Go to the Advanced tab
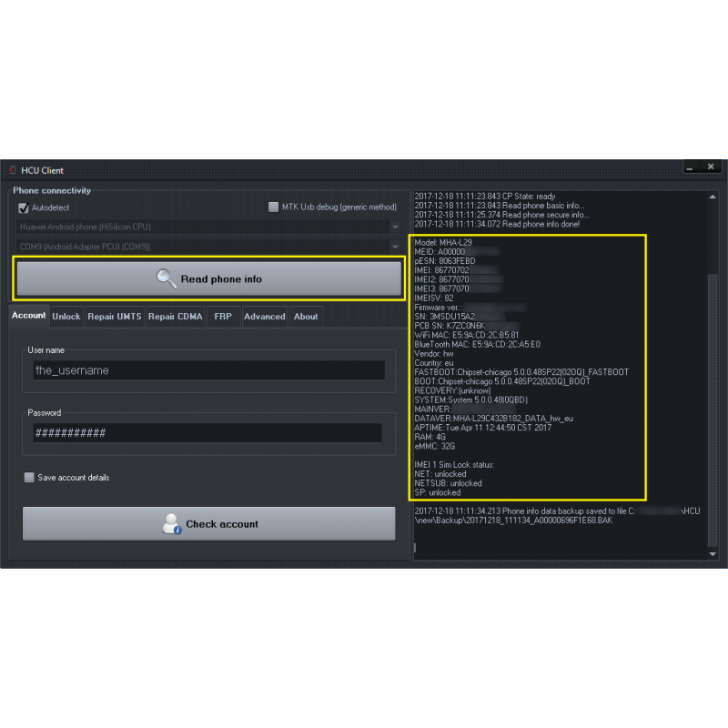The width and height of the screenshot is (728, 728). click(x=265, y=317)
